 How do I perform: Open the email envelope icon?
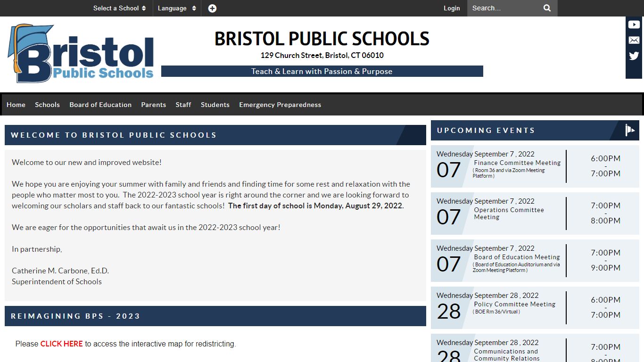[x=634, y=41]
